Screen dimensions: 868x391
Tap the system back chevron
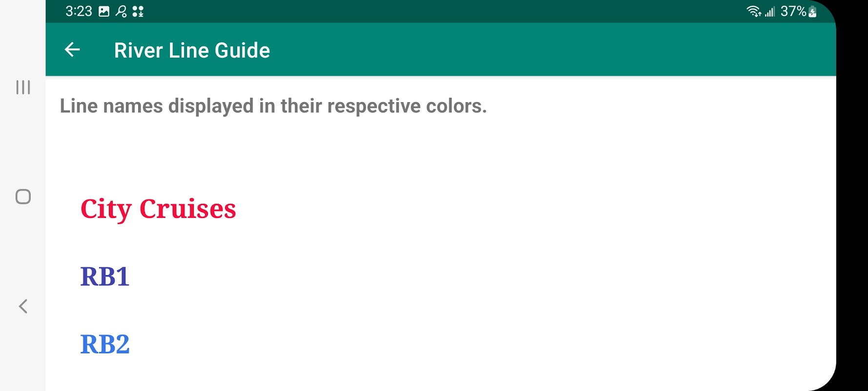(x=23, y=306)
